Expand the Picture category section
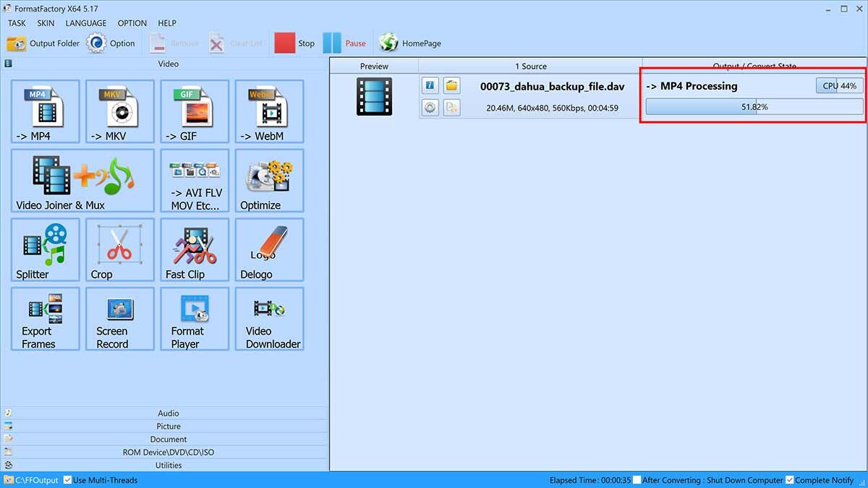Viewport: 868px width, 488px height. 168,427
